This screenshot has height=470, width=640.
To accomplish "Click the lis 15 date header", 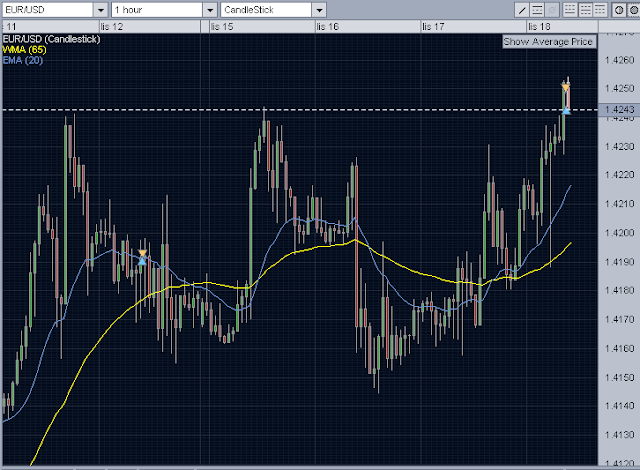I will pos(222,27).
